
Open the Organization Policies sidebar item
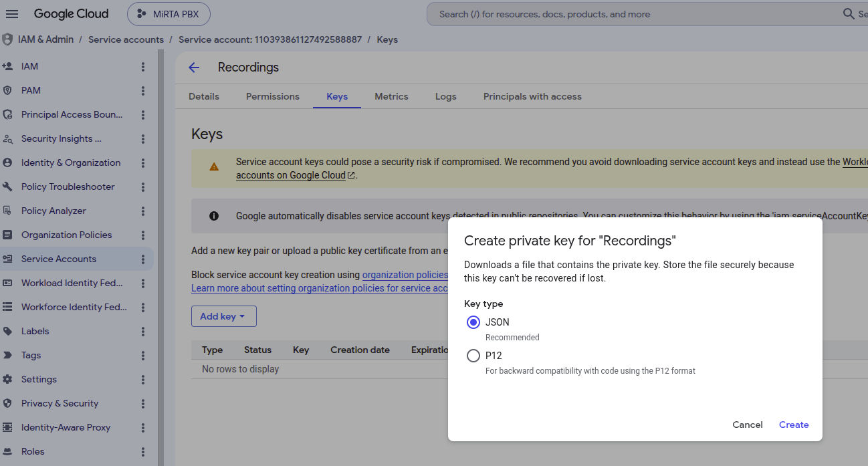[x=66, y=235]
